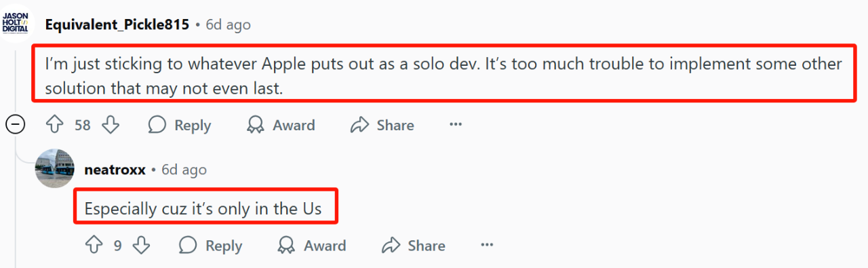Screen dimensions: 868x268
Task: Click the Jason Holt Digital avatar
Action: point(16,21)
